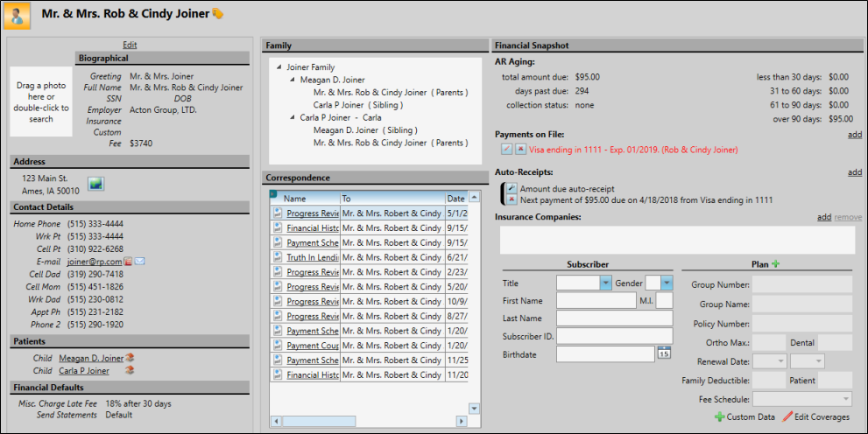The image size is (868, 434).
Task: Click Edit Coverages button
Action: click(x=815, y=417)
